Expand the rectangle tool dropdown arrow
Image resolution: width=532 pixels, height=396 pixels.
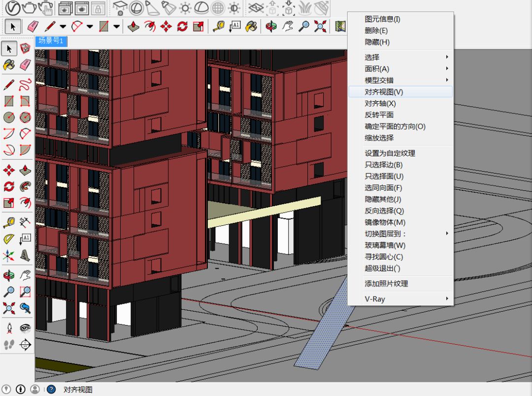click(116, 26)
